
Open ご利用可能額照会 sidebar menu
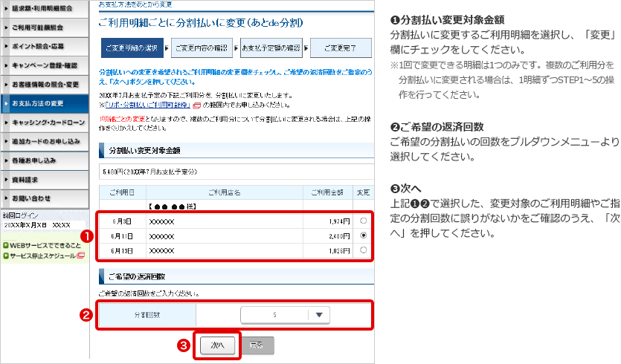(44, 27)
